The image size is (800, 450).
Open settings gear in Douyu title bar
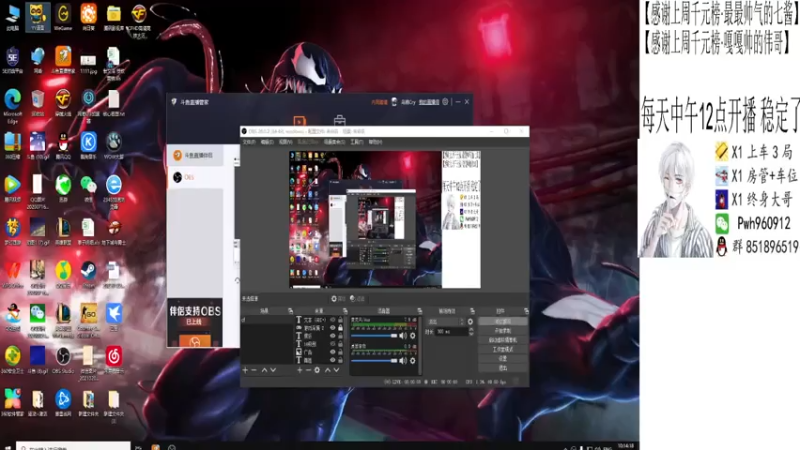pos(445,102)
